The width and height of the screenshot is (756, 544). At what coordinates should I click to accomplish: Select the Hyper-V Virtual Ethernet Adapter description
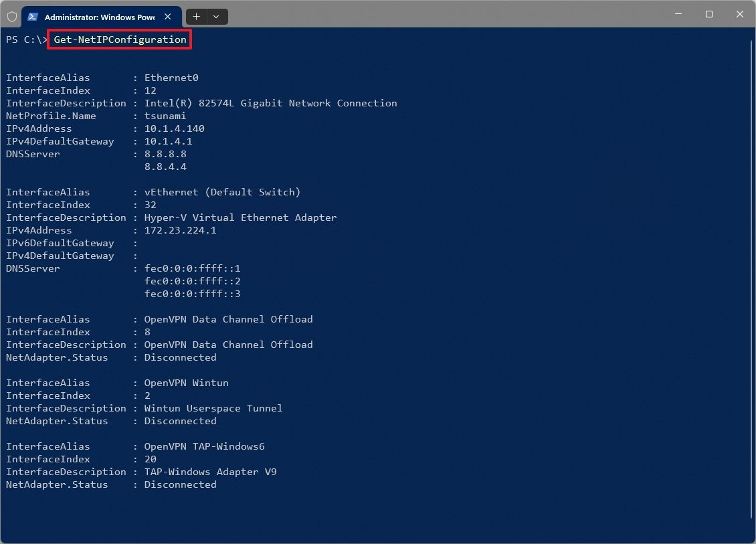(x=241, y=217)
